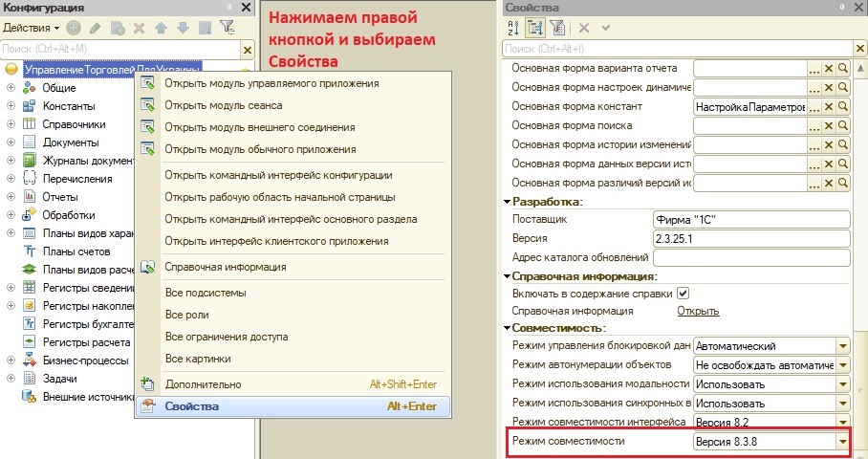Expand the Справочники tree node
The image size is (868, 459).
click(x=11, y=124)
